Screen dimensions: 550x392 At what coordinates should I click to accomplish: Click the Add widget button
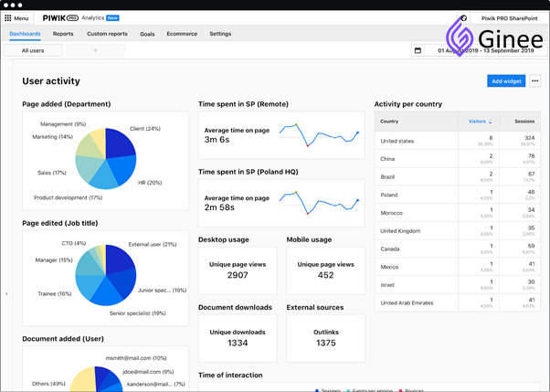coord(506,81)
